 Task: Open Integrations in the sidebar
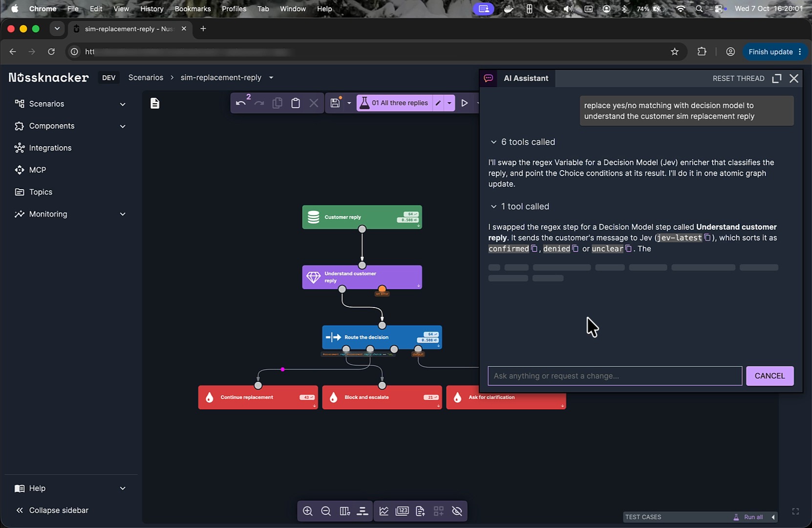click(x=50, y=148)
